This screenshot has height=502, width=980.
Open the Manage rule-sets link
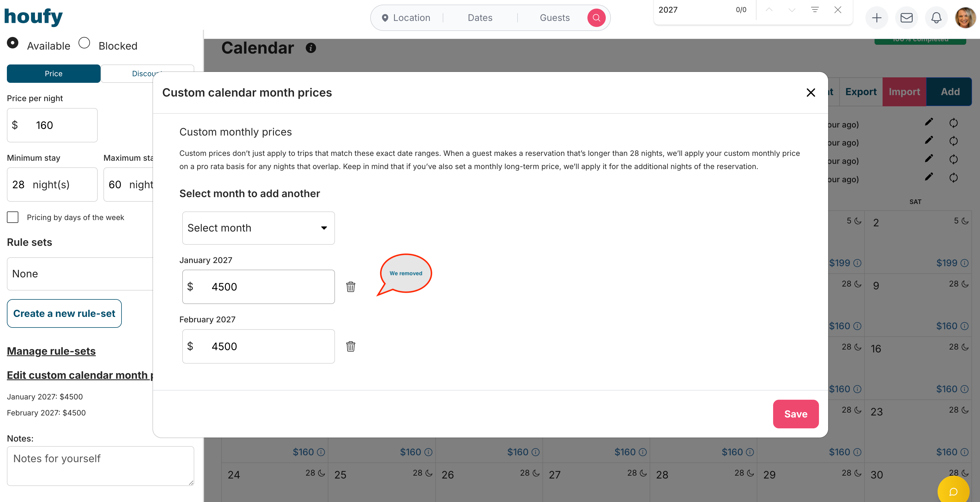click(x=51, y=351)
